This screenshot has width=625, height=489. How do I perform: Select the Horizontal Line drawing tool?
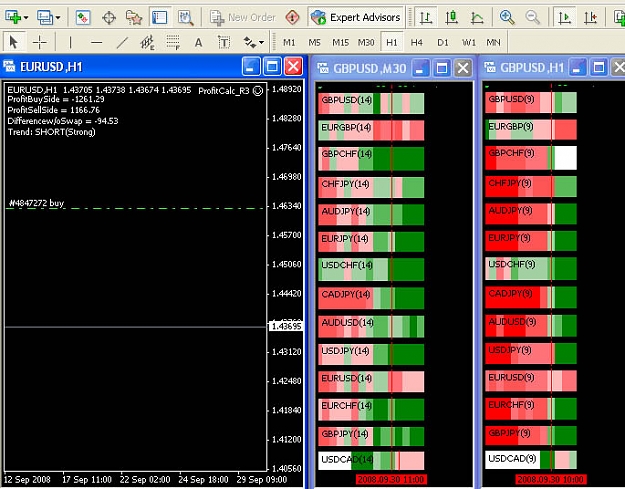96,42
